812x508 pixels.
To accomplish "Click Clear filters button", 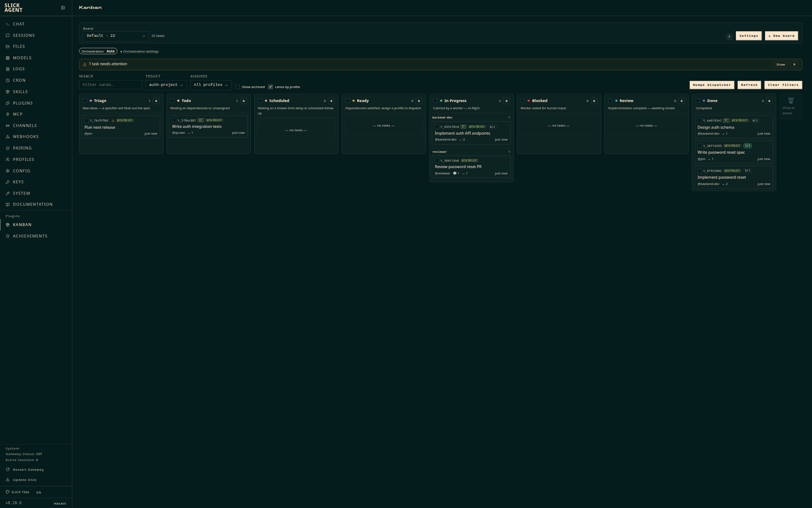I will pos(783,85).
